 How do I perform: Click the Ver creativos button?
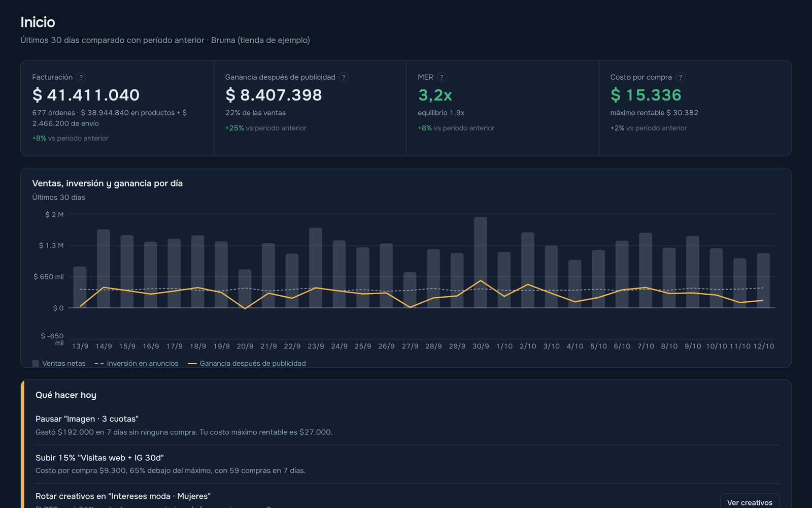pos(750,502)
